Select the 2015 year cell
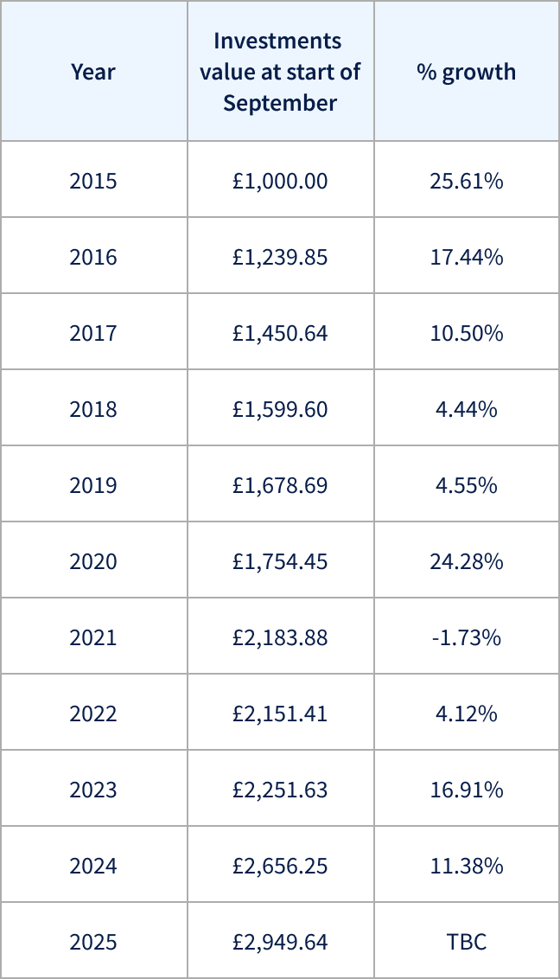 tap(93, 182)
